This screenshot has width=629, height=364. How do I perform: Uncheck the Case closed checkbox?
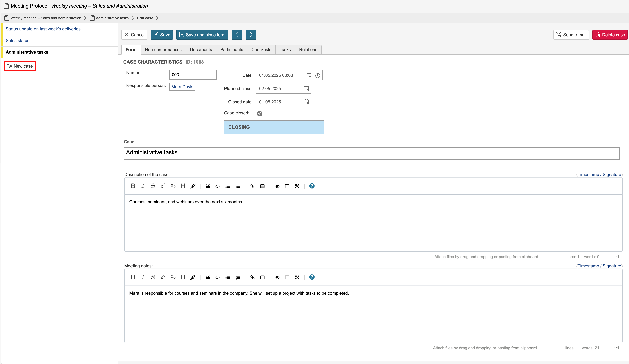click(260, 114)
